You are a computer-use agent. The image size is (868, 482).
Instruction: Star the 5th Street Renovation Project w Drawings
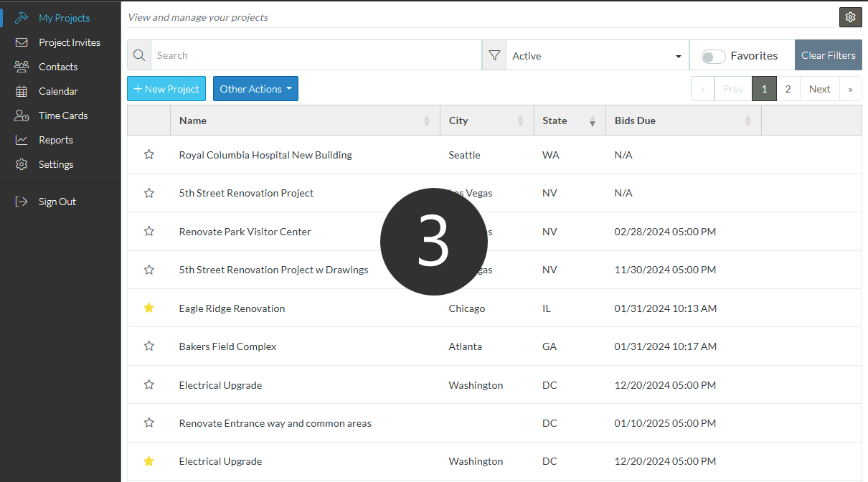pyautogui.click(x=148, y=270)
